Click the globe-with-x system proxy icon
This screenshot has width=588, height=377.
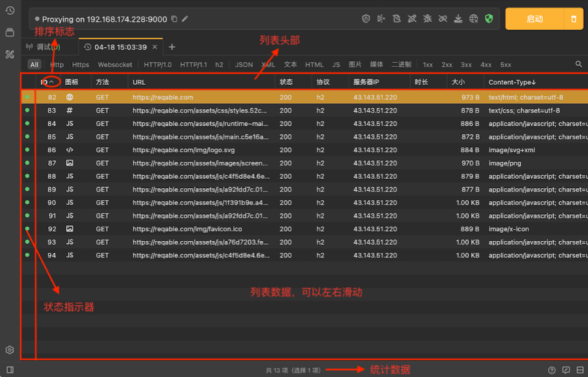pyautogui.click(x=474, y=19)
